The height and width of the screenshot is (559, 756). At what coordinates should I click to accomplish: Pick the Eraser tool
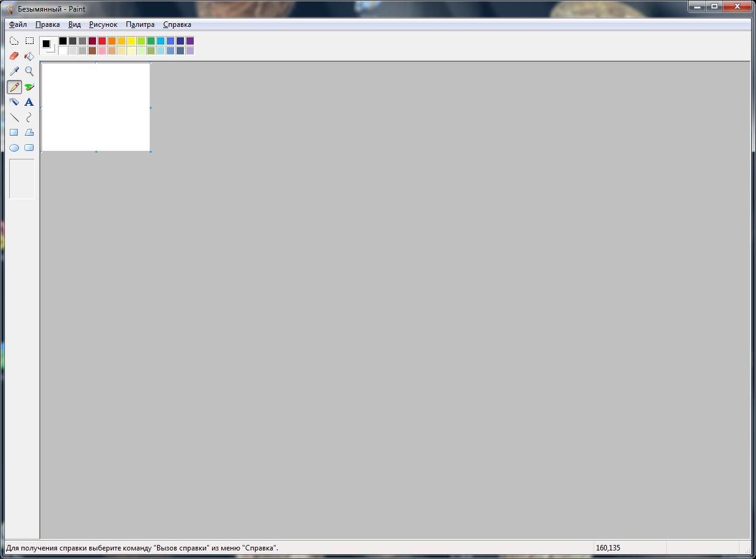pos(14,56)
